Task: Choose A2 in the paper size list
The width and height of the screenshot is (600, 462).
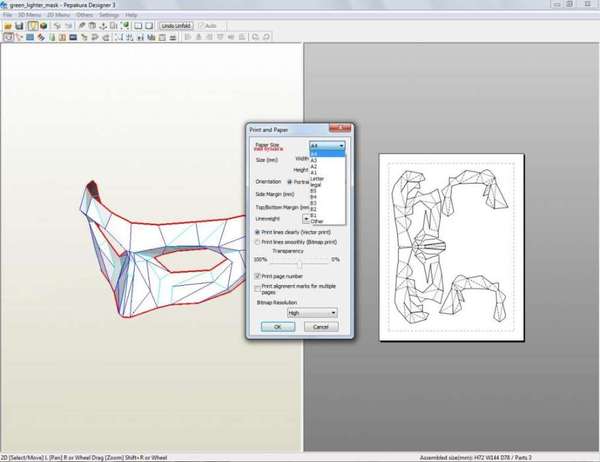Action: tap(327, 167)
